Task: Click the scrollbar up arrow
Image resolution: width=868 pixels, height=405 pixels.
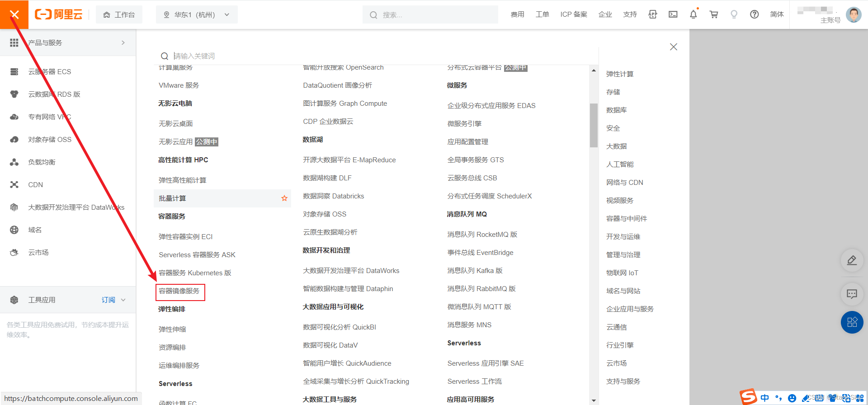Action: [x=594, y=71]
